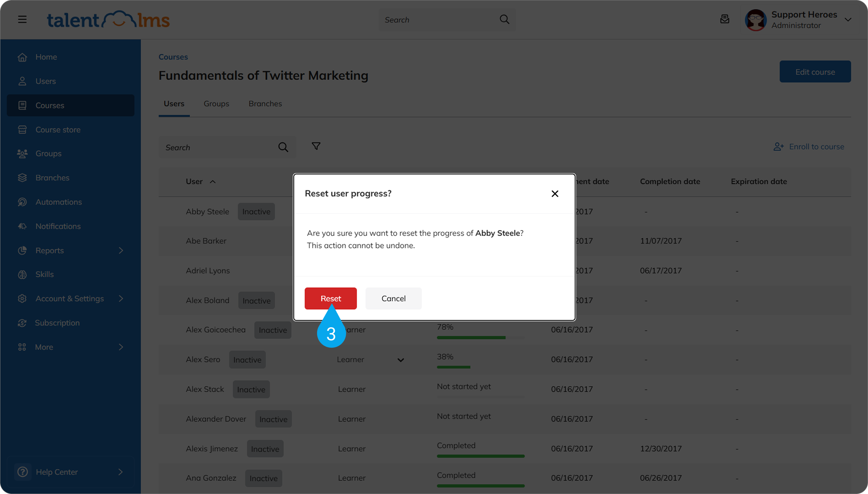This screenshot has height=494, width=868.
Task: Click the Account & Settings gear icon
Action: [22, 298]
